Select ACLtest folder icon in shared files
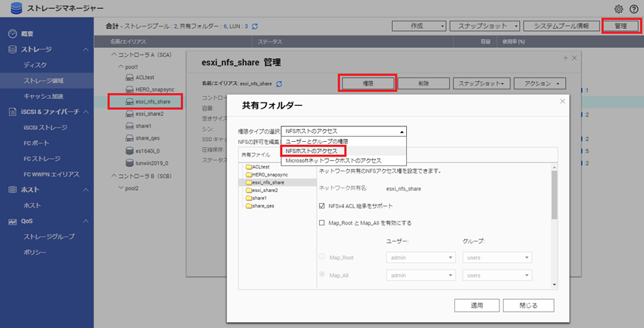This screenshot has height=328, width=644. (247, 167)
